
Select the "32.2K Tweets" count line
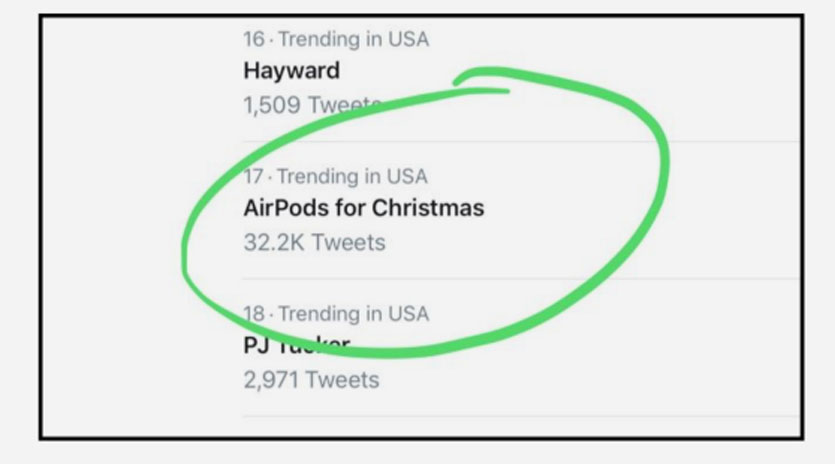click(x=314, y=242)
